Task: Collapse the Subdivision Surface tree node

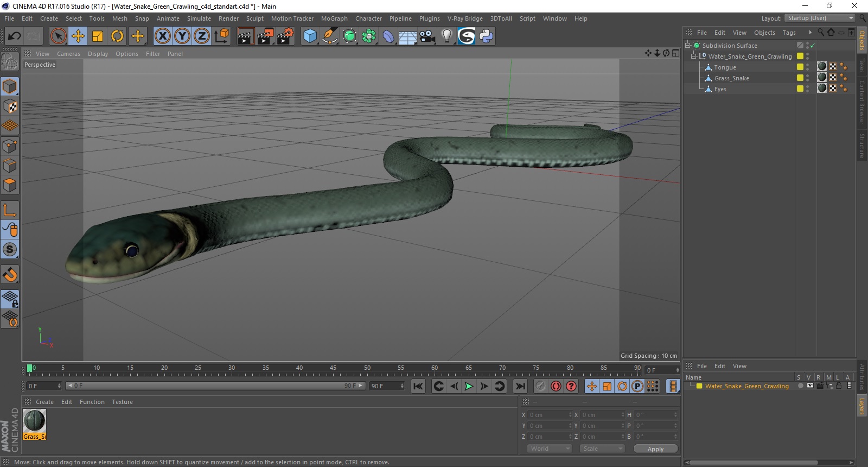Action: 688,46
